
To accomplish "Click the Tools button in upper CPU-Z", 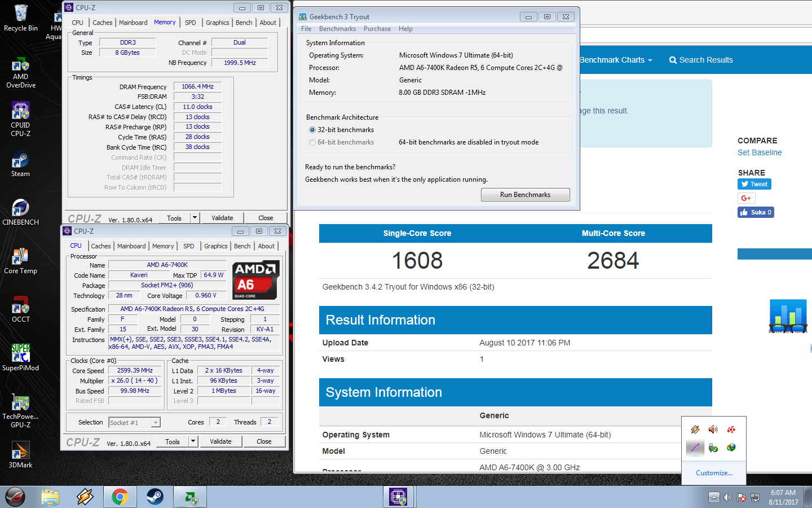I will tap(174, 218).
